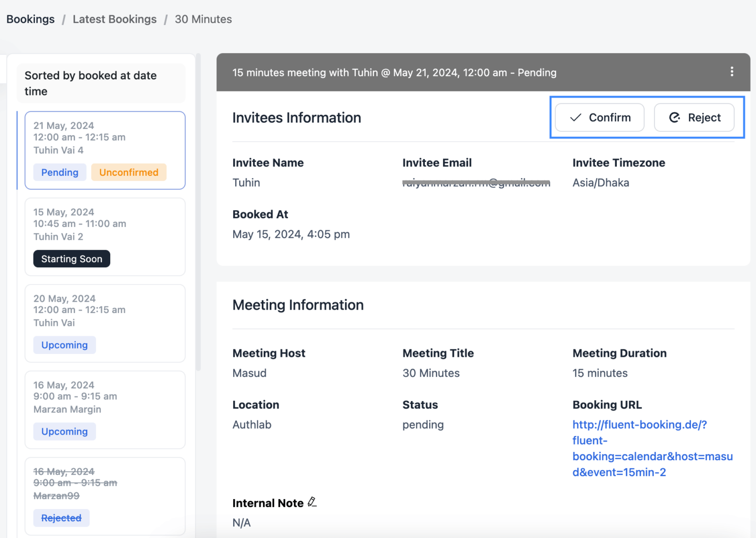Click the Starting Soon badge
The height and width of the screenshot is (538, 756).
pos(71,258)
